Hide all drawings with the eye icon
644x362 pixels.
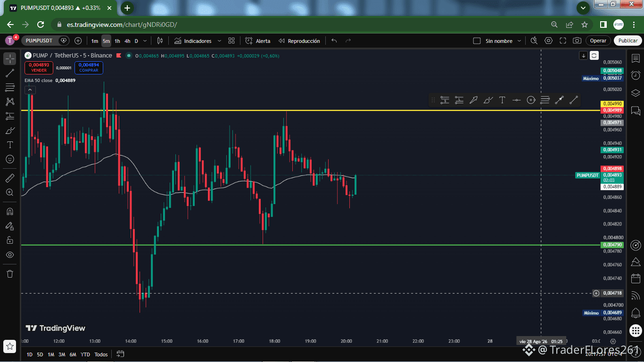[10, 255]
